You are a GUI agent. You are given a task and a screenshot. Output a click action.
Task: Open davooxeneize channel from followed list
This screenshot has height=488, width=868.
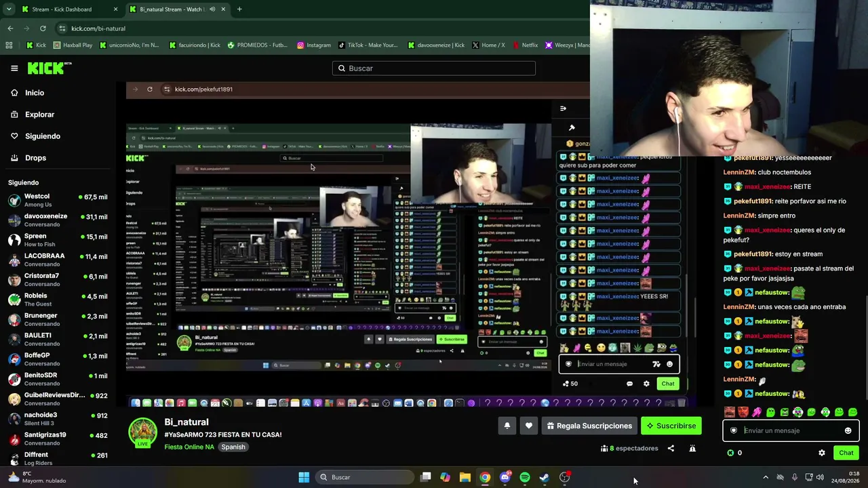click(x=58, y=220)
